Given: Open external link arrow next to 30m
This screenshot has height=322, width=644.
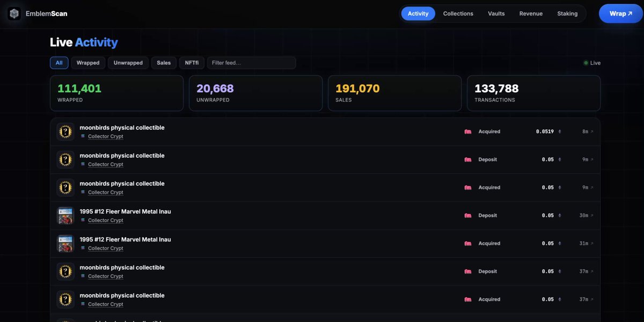Looking at the screenshot, I should pos(592,215).
